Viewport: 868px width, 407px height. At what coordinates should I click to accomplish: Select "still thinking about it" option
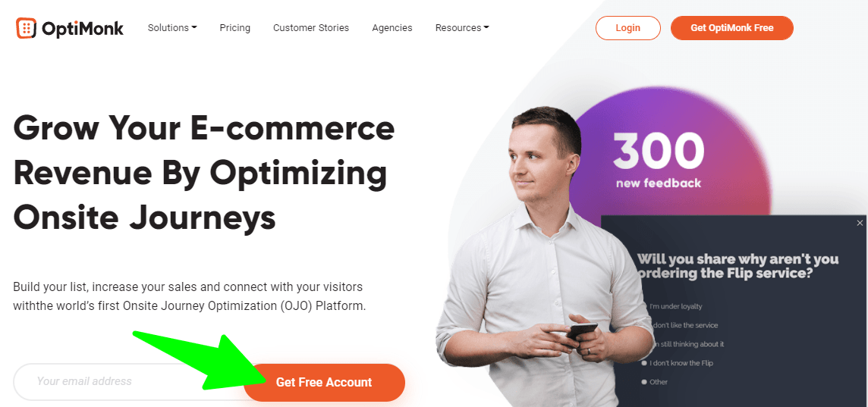[687, 344]
